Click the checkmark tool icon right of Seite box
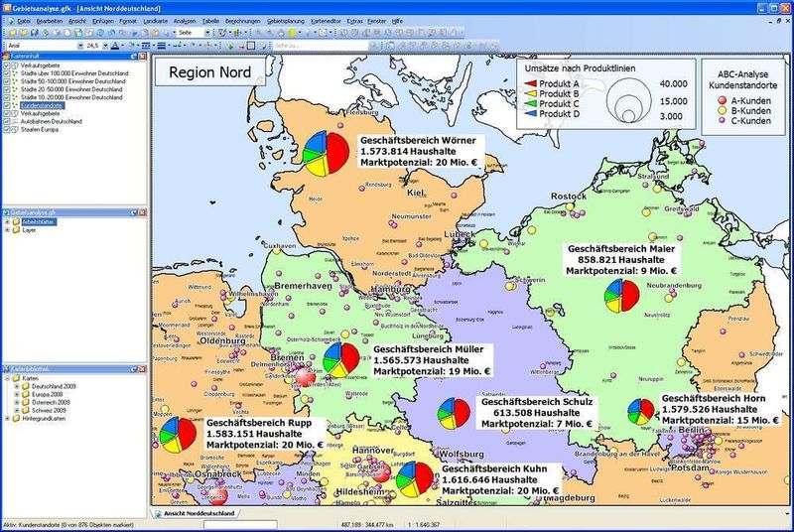Image resolution: width=794 pixels, height=532 pixels. pyautogui.click(x=221, y=33)
